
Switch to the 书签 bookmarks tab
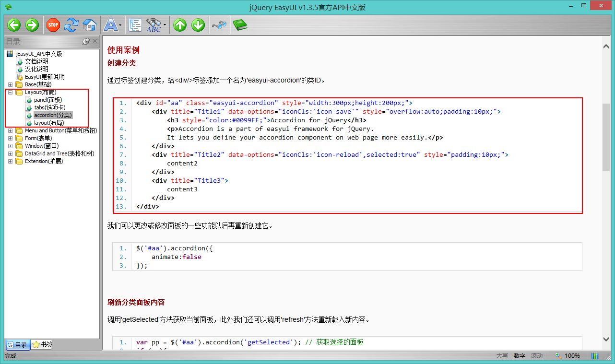(42, 344)
